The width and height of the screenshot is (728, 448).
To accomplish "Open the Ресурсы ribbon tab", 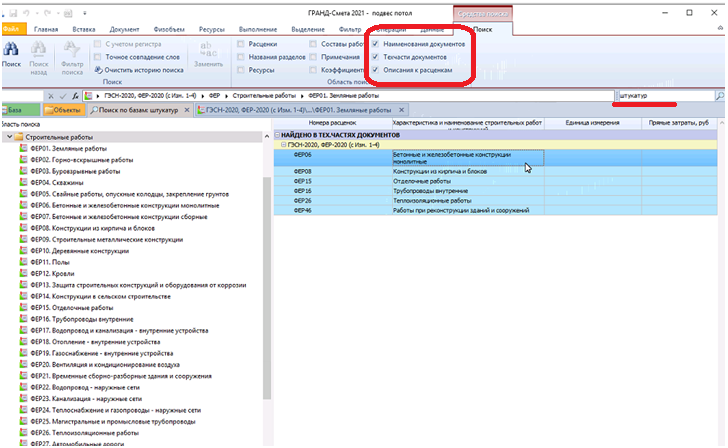I will pos(212,29).
